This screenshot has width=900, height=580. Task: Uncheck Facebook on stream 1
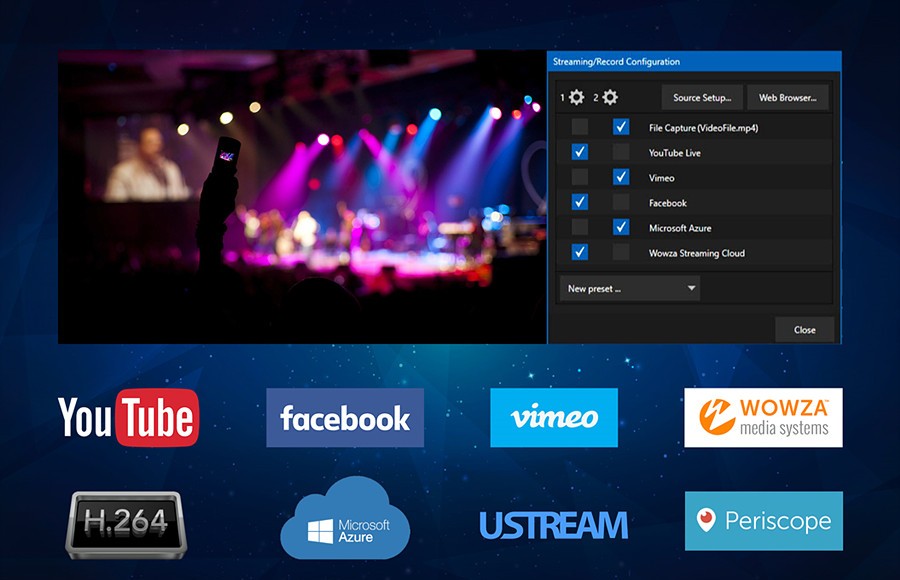[x=580, y=202]
